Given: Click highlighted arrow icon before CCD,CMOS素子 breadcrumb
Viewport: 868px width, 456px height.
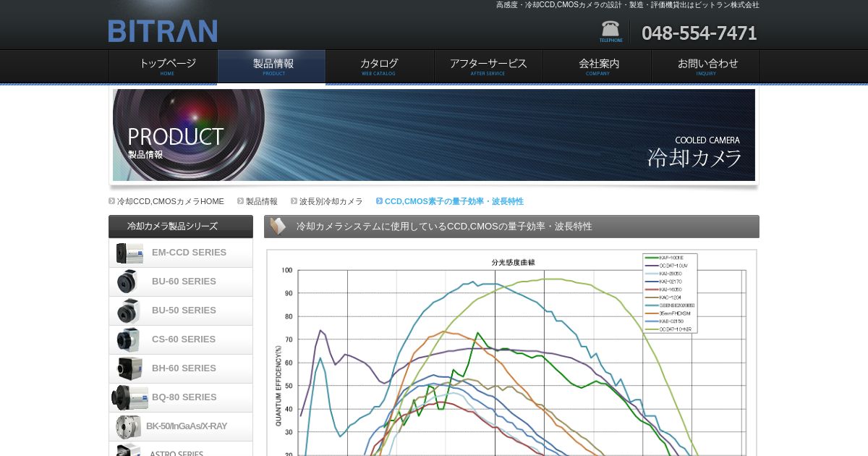Looking at the screenshot, I should [x=380, y=201].
